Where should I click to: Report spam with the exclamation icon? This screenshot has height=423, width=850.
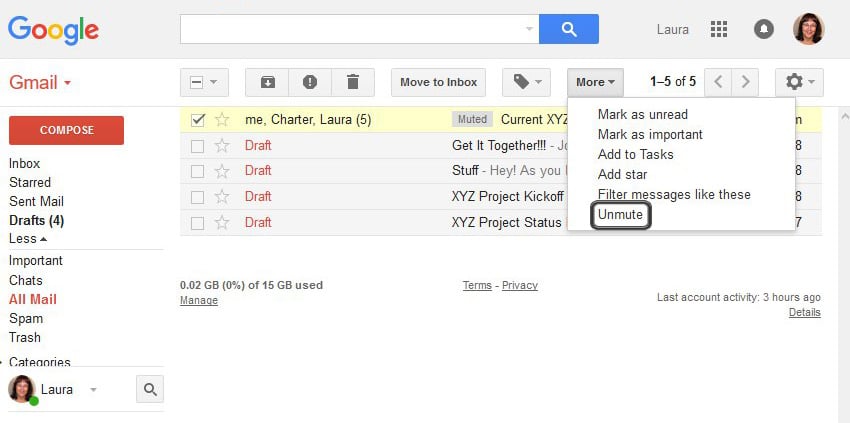(x=310, y=82)
